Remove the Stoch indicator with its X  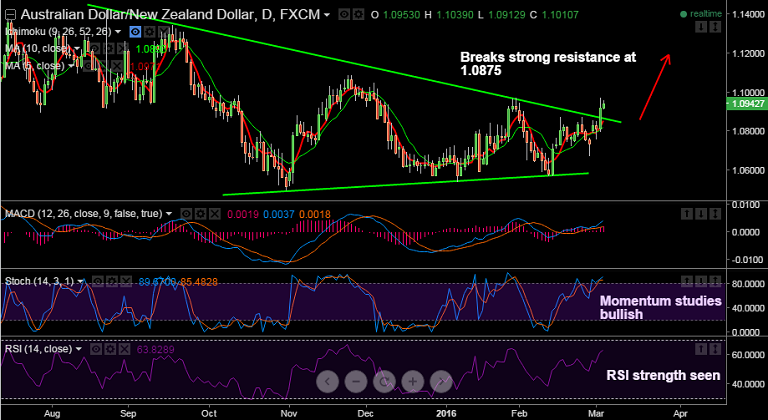point(126,281)
